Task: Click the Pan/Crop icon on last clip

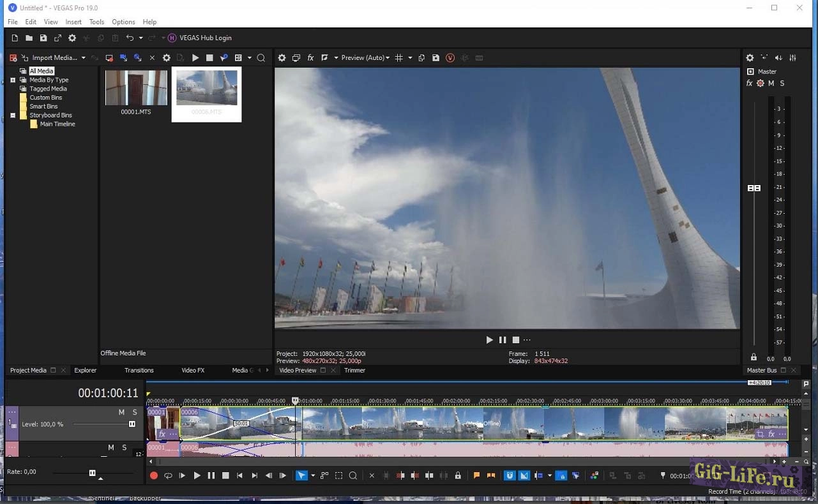Action: pos(760,434)
